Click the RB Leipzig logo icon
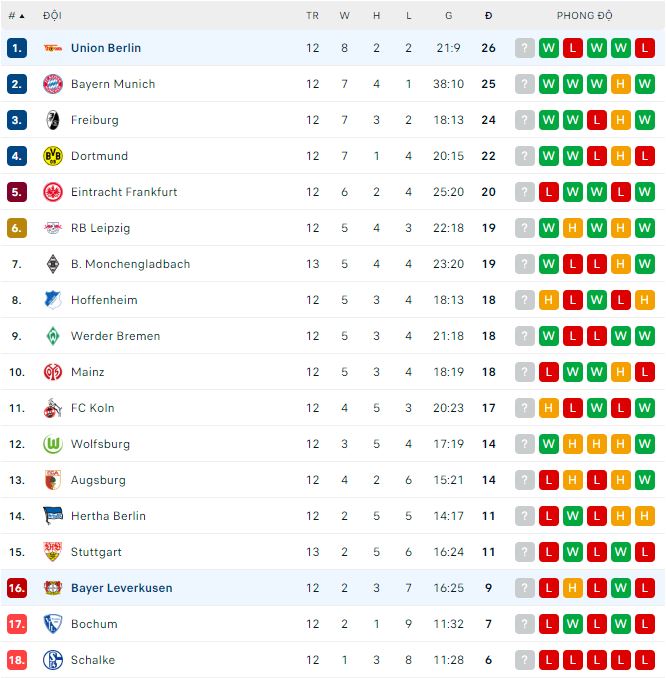666x678 pixels. coord(53,228)
